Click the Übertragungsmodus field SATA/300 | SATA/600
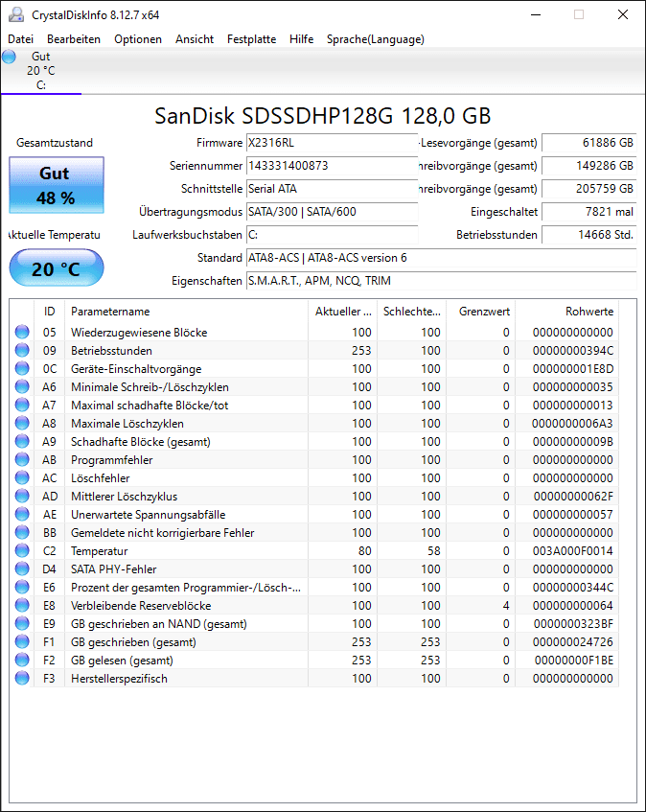Screen dimensions: 646x812 pos(332,212)
